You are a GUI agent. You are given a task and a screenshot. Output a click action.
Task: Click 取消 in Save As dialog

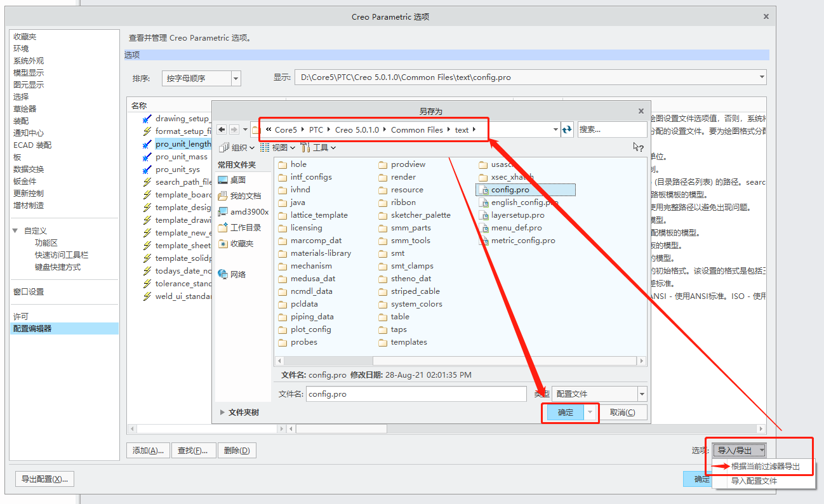pos(623,413)
